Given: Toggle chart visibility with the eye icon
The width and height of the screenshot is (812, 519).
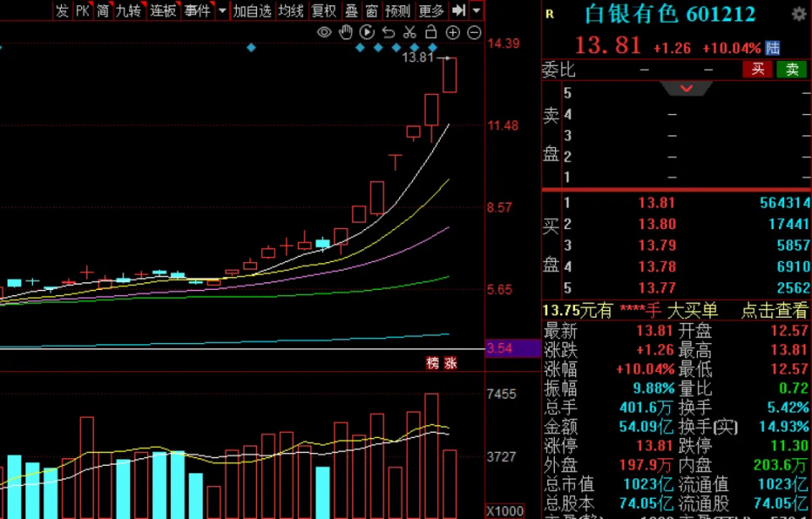Looking at the screenshot, I should point(324,33).
